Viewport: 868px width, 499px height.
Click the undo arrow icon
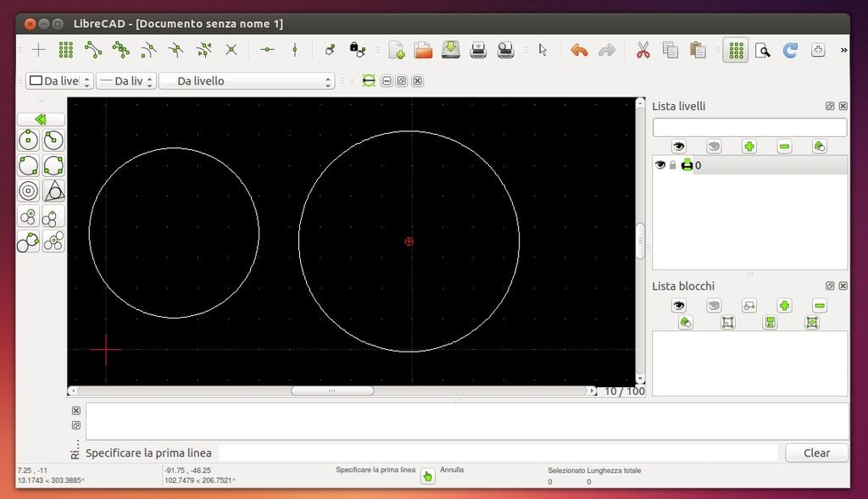click(x=579, y=50)
